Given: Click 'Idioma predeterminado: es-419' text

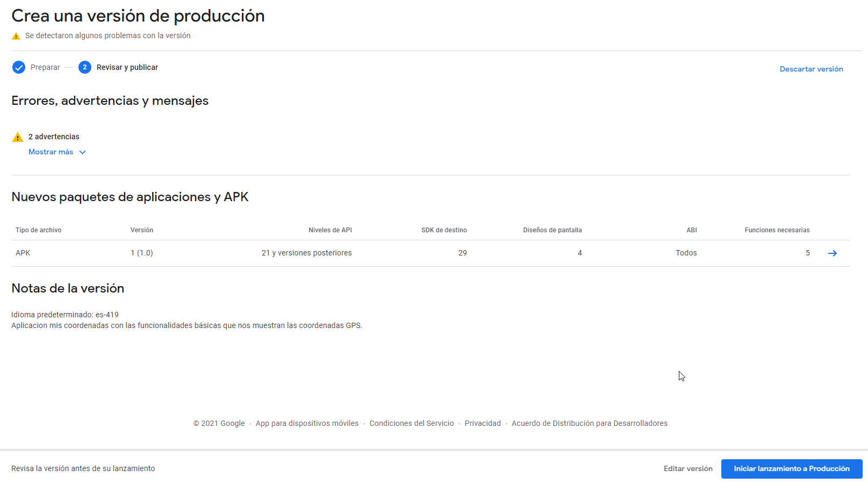Looking at the screenshot, I should (x=65, y=315).
